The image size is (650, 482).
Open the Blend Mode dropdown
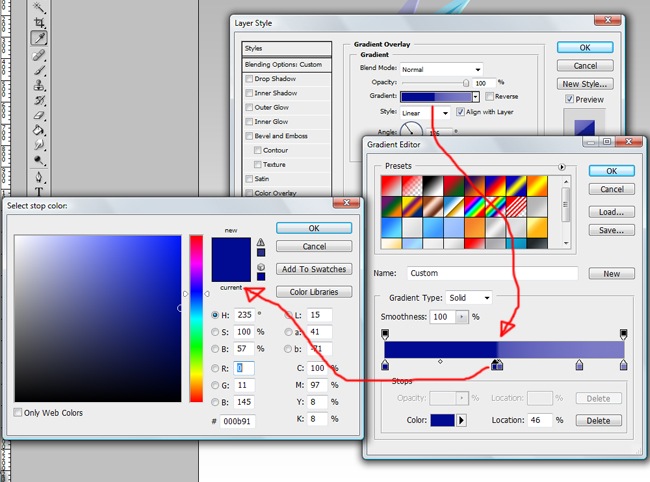[x=440, y=68]
